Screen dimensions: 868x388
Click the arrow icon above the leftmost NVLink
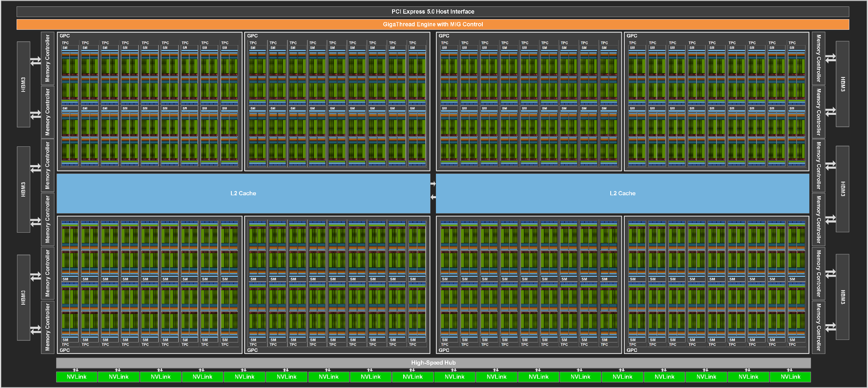76,370
